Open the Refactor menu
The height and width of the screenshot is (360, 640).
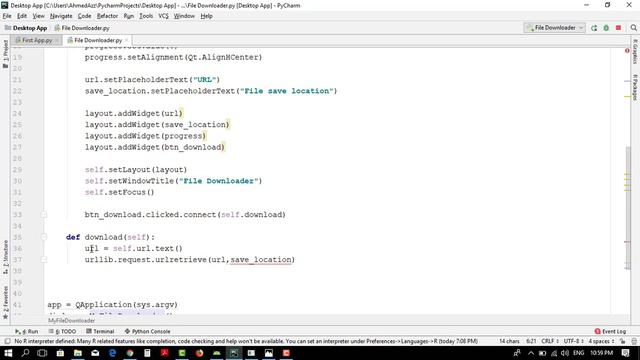(x=107, y=16)
